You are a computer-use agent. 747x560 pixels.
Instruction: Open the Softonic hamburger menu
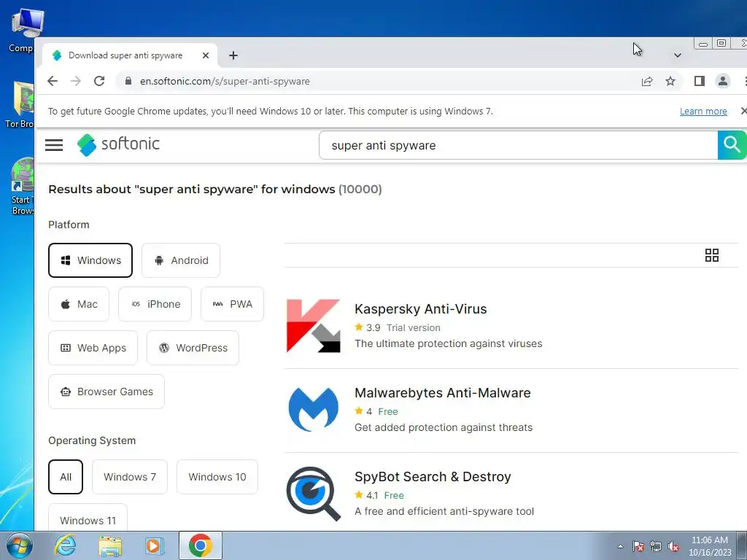pos(54,145)
